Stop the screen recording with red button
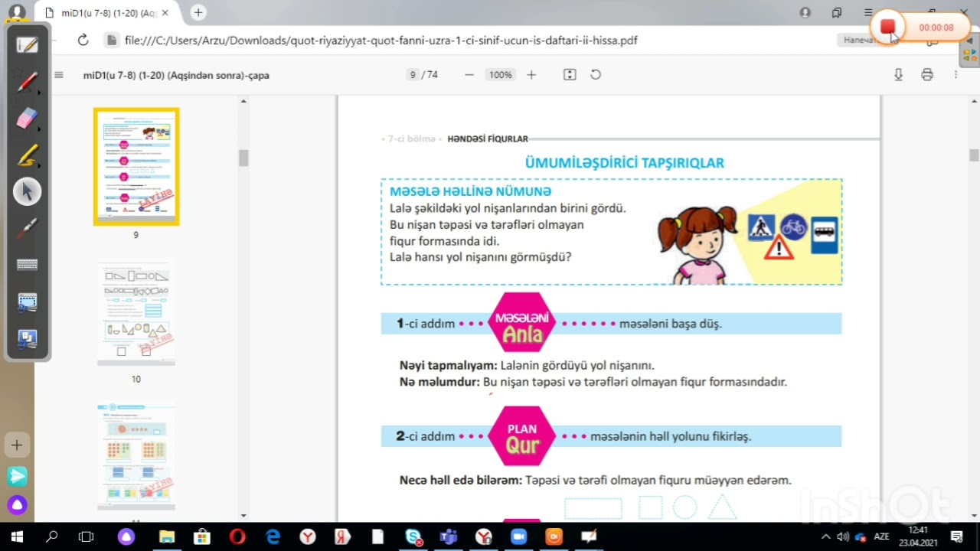 [x=887, y=27]
